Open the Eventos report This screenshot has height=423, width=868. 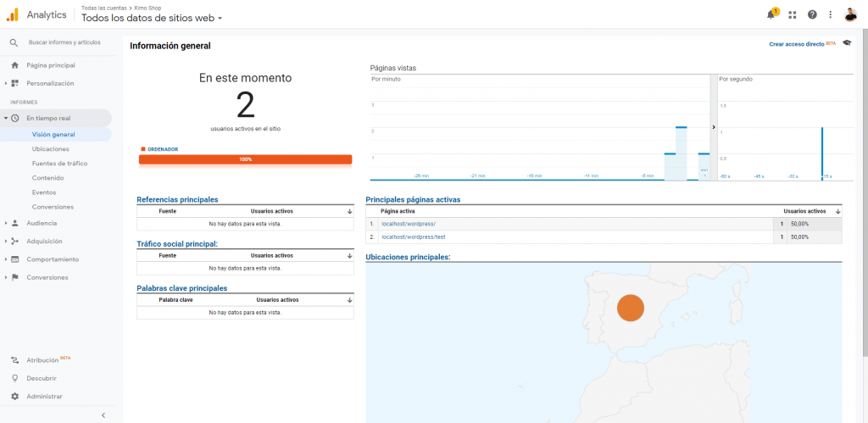(44, 192)
